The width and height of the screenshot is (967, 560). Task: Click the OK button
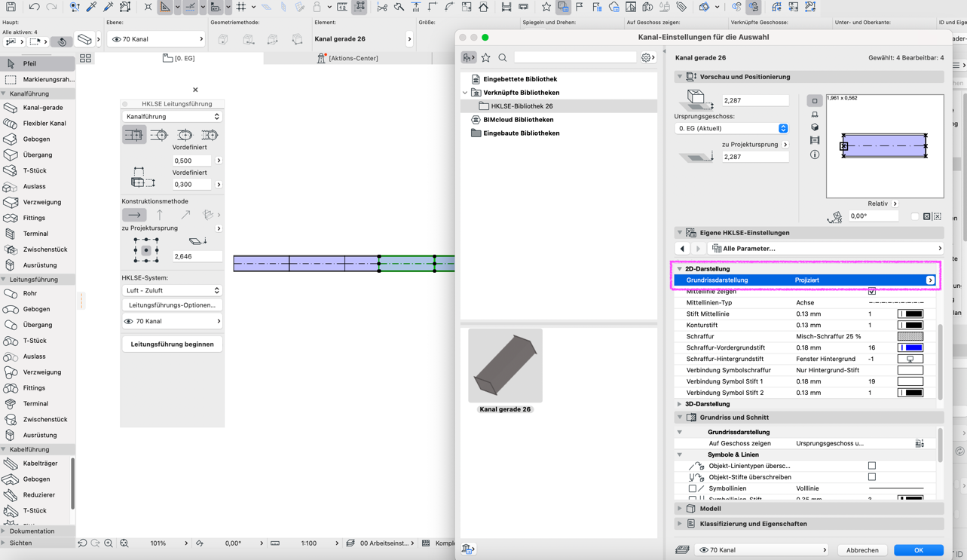tap(918, 550)
